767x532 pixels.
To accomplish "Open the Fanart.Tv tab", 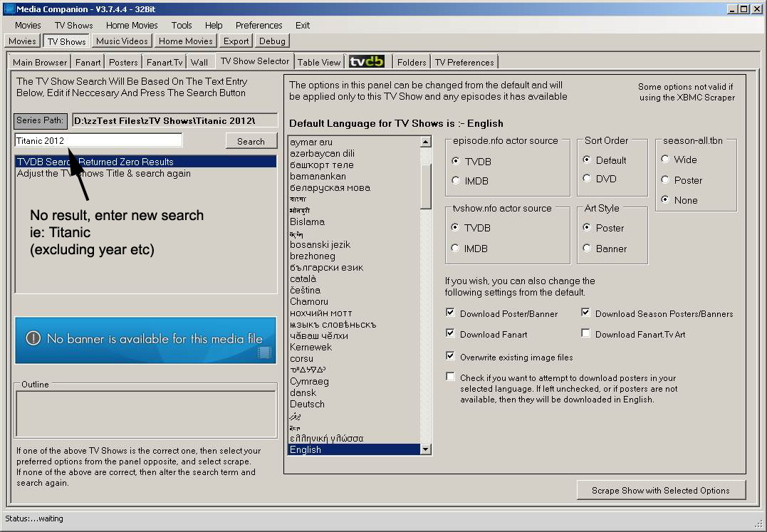I will tap(165, 62).
